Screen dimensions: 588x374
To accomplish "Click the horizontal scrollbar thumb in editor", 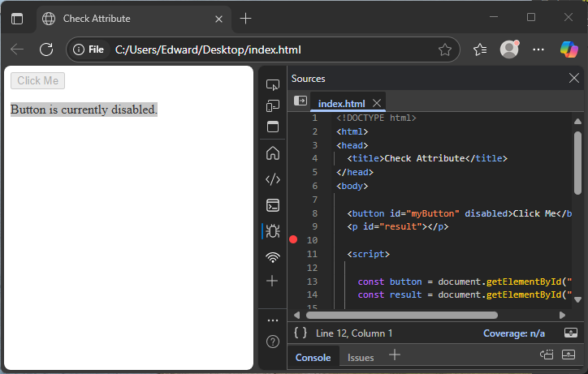I will click(x=402, y=315).
